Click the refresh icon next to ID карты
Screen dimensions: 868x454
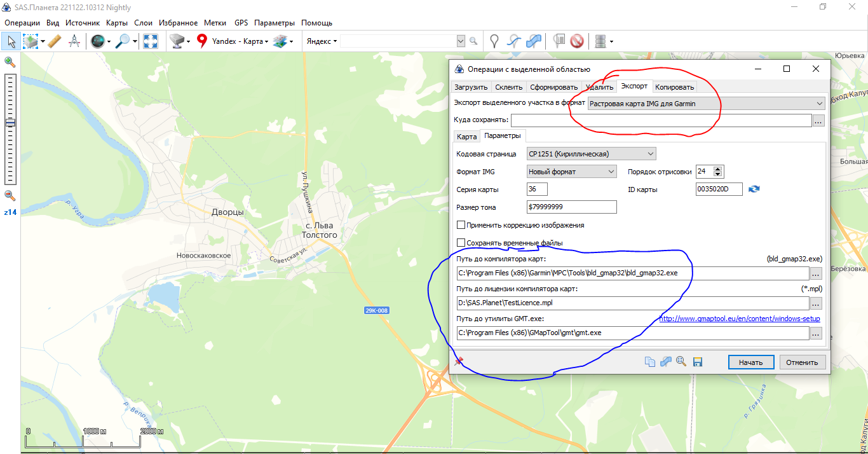[754, 189]
